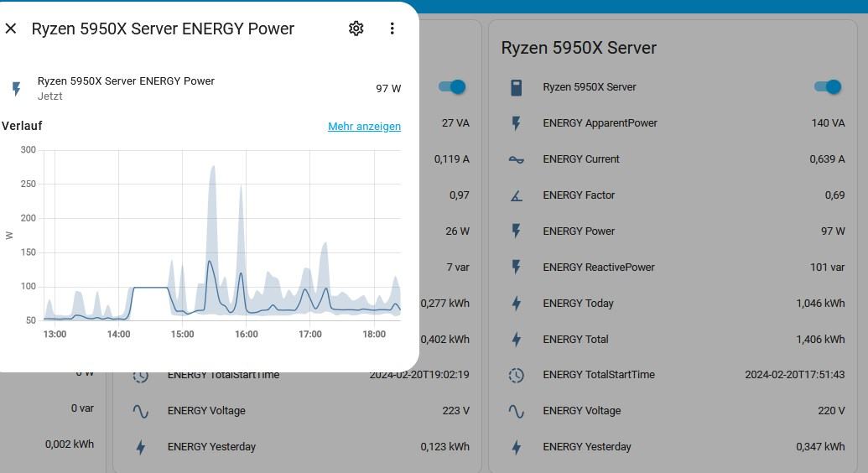Click the '101 var' value
Screen dimensions: 868x473
(827, 267)
